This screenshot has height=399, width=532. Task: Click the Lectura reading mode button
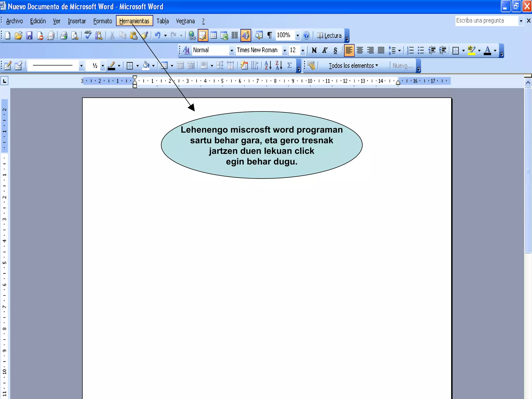pos(329,36)
